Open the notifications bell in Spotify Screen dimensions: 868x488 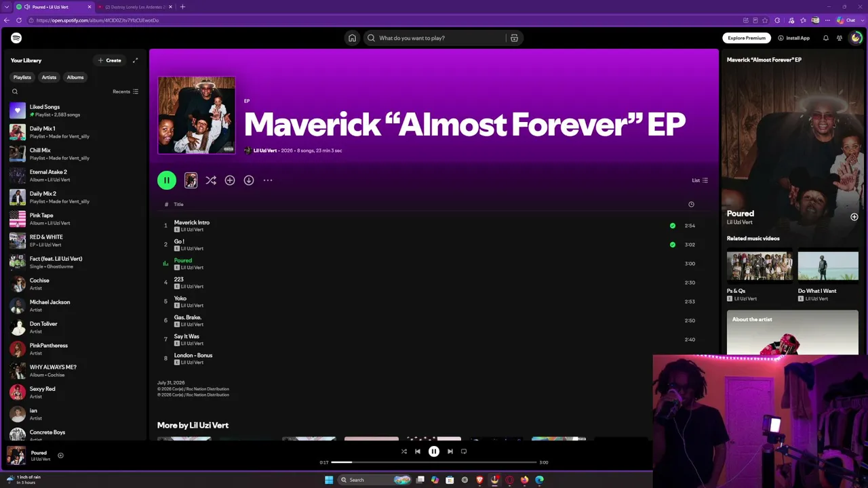click(x=826, y=38)
